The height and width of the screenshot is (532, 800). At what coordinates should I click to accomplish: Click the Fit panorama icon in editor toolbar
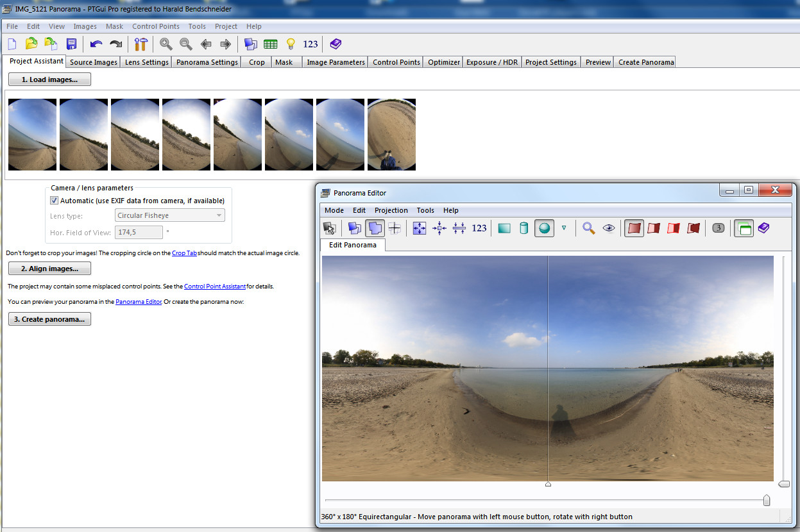click(420, 228)
